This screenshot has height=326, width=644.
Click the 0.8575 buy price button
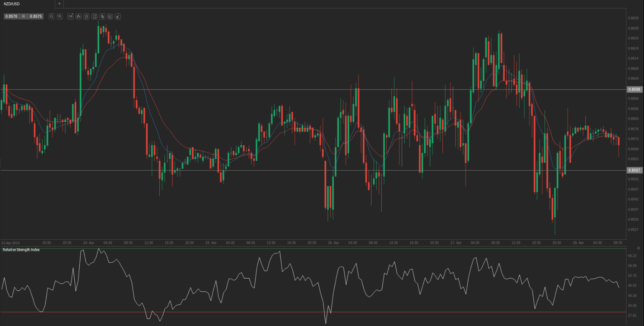pyautogui.click(x=36, y=16)
